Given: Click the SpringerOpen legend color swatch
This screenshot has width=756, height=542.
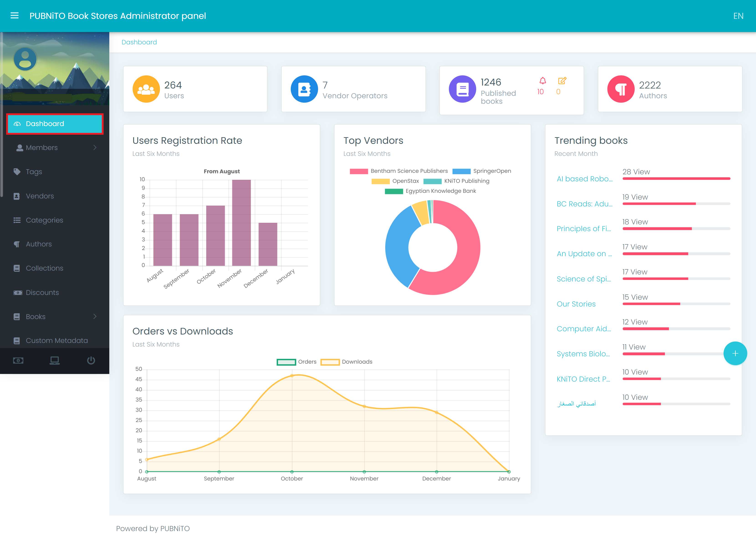Looking at the screenshot, I should pyautogui.click(x=461, y=171).
